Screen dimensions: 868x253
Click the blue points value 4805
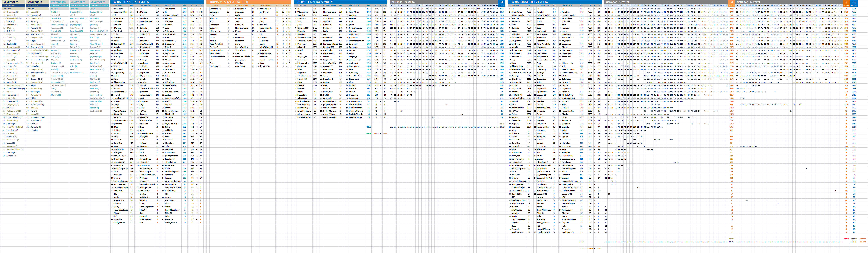(582, 12)
